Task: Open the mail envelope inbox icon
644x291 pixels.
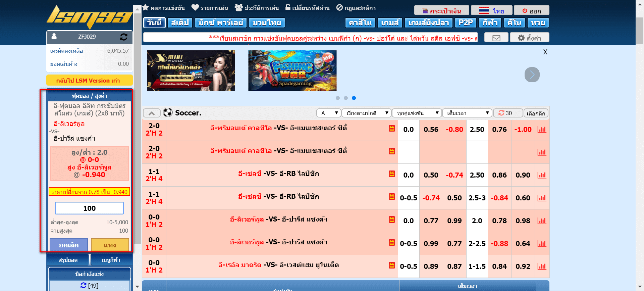Action: (x=496, y=38)
